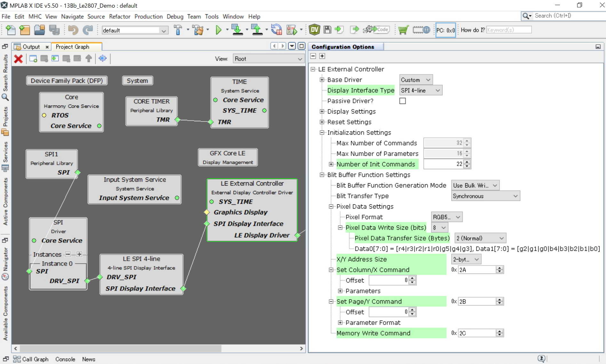The height and width of the screenshot is (364, 606).
Task: Click the Hold in Reset icon
Action: point(276,30)
